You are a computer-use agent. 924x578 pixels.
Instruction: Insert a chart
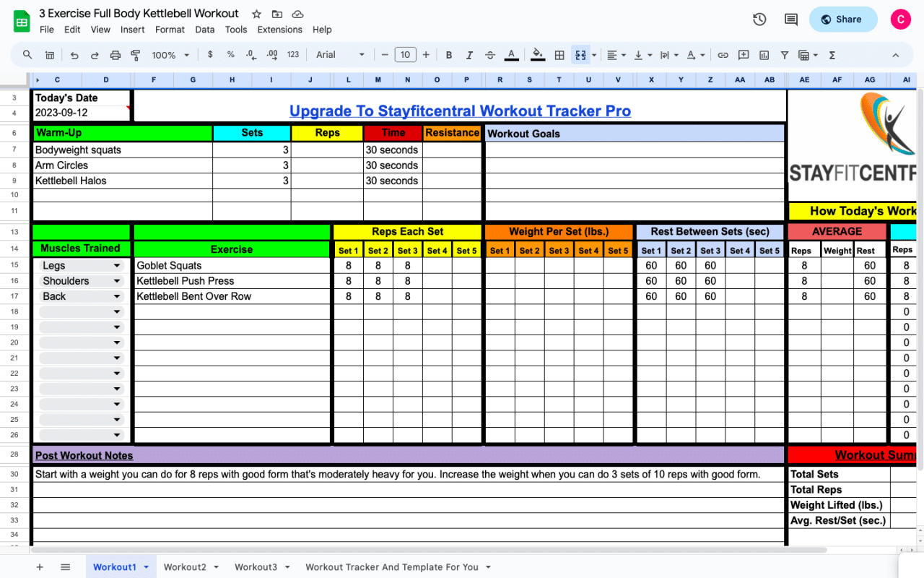click(x=764, y=55)
